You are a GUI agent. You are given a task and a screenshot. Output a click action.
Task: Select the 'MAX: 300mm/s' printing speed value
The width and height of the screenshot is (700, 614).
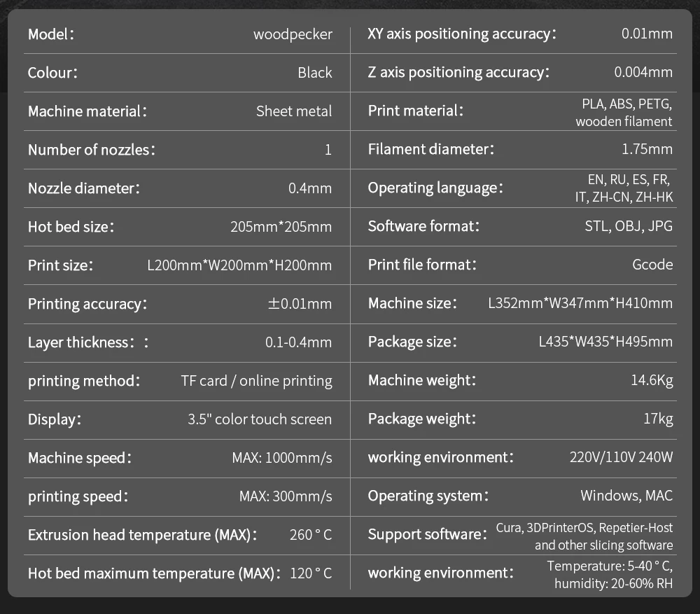(x=286, y=496)
